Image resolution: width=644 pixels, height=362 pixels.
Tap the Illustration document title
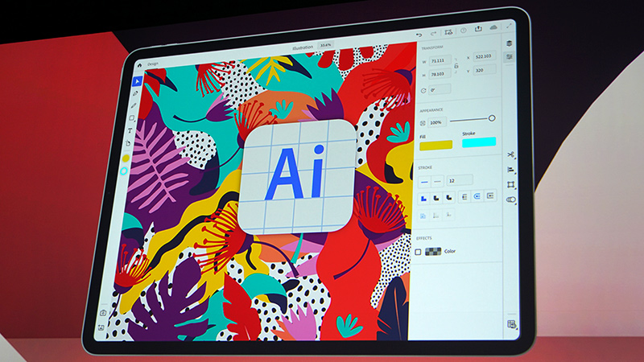click(x=303, y=47)
